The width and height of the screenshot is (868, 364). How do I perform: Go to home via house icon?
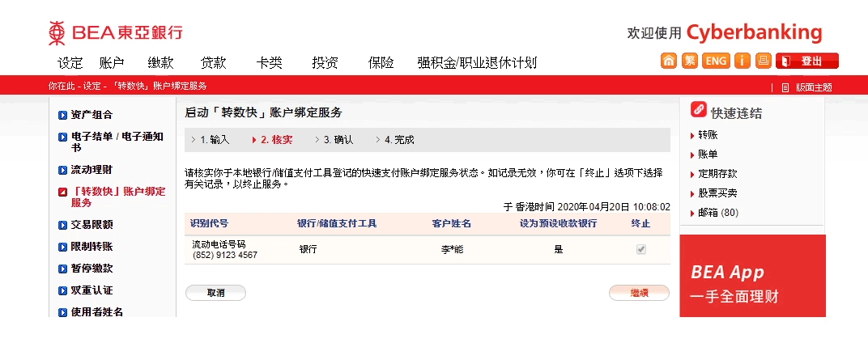tap(669, 61)
